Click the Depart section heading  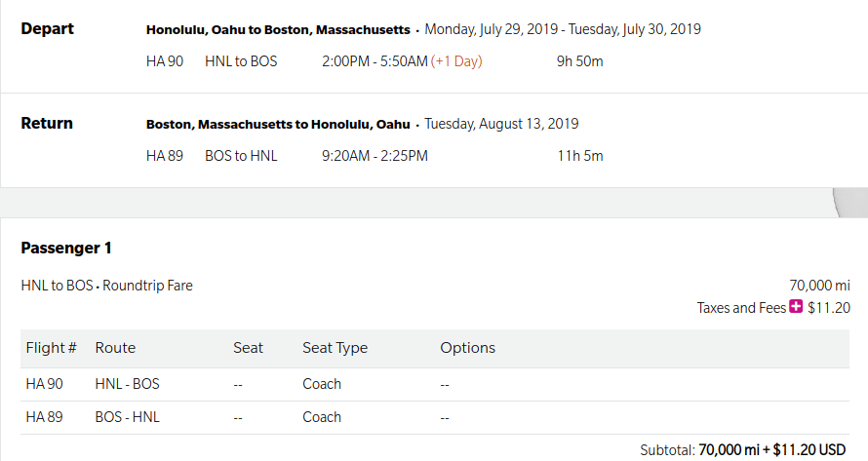[47, 29]
